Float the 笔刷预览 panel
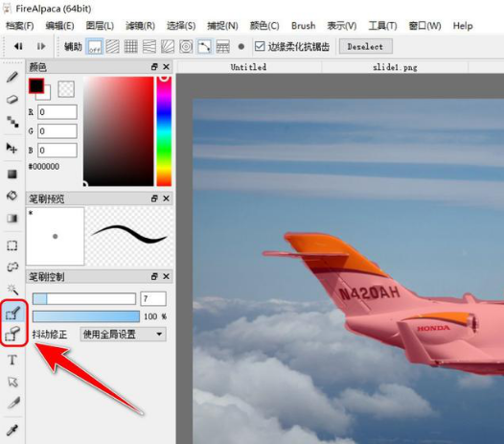The width and height of the screenshot is (504, 444). tap(154, 199)
